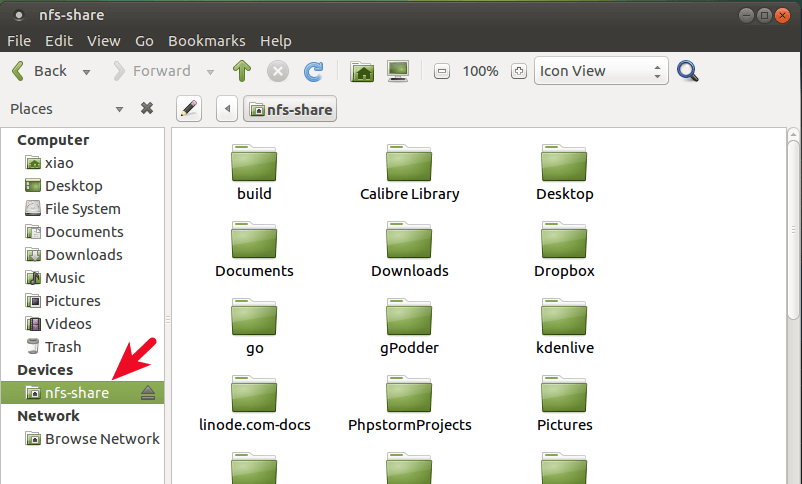
Task: Open the Bookmarks menu
Action: 206,41
